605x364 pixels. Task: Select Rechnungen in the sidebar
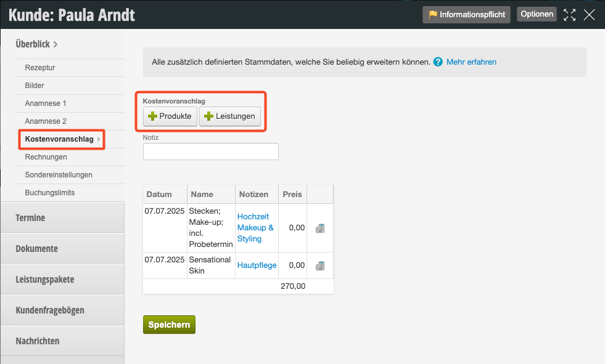coord(46,157)
